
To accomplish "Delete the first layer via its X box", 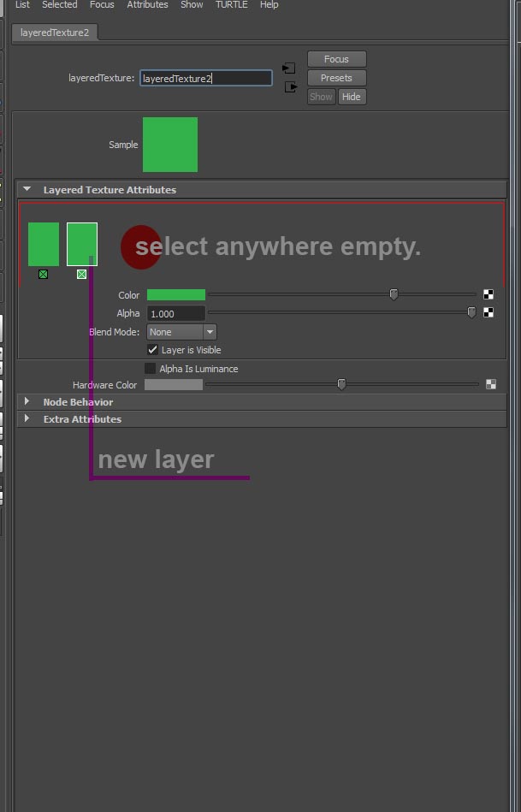I will click(43, 274).
